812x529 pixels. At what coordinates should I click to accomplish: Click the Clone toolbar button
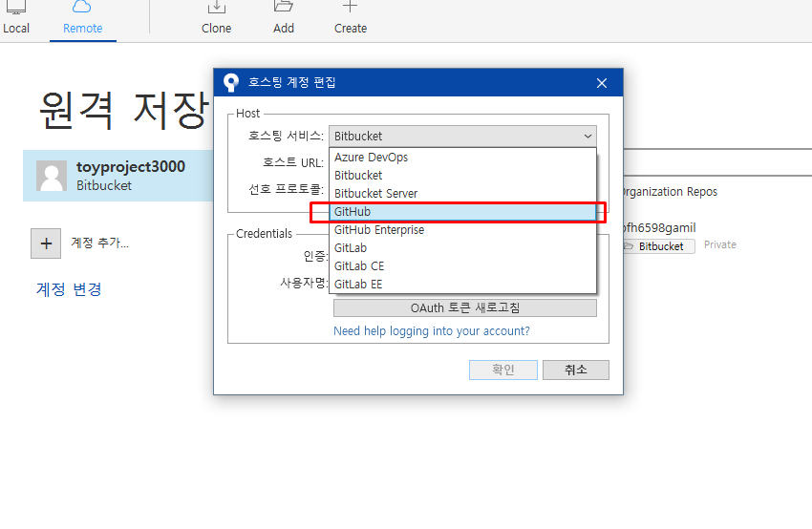(x=217, y=19)
